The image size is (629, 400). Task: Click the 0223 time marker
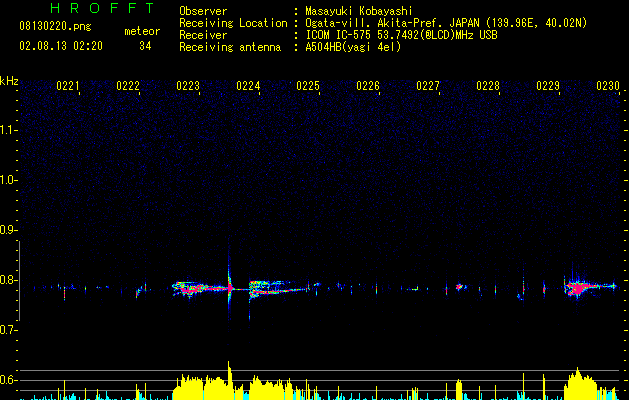point(188,86)
